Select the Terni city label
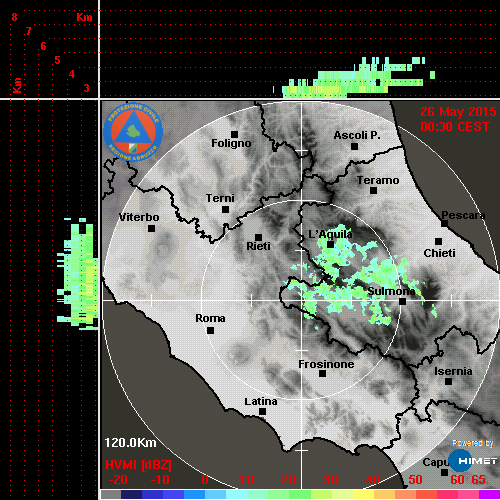The width and height of the screenshot is (500, 500). tap(220, 198)
